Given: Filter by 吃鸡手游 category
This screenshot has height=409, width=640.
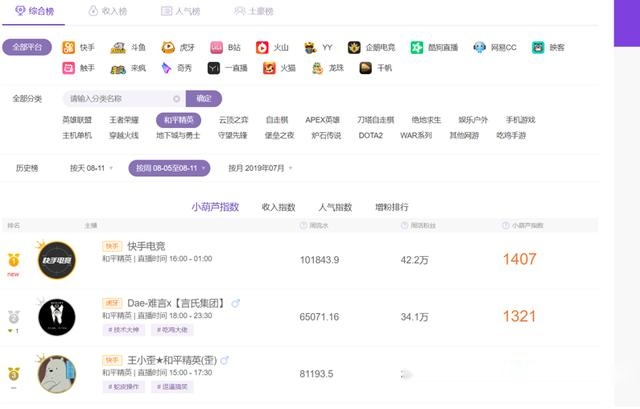Looking at the screenshot, I should tap(511, 136).
